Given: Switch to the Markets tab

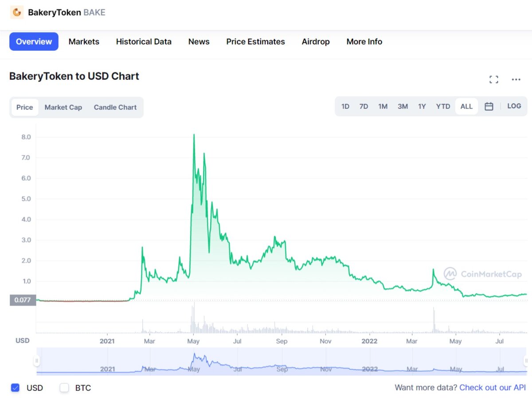Looking at the screenshot, I should pos(84,42).
